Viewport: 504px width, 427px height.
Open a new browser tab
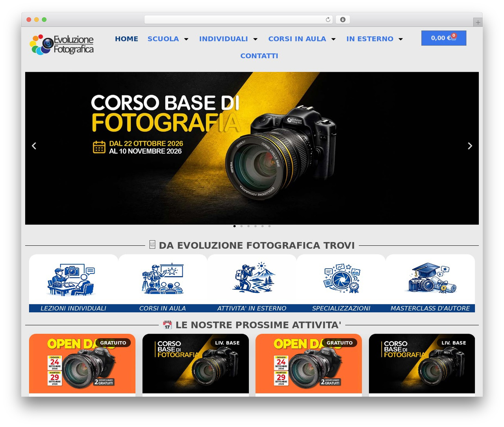pyautogui.click(x=478, y=22)
